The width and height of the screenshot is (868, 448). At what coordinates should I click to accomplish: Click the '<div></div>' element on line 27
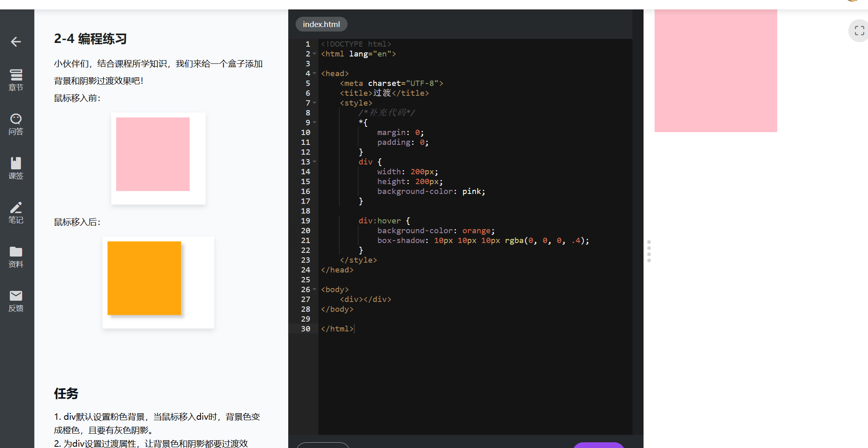(x=366, y=299)
